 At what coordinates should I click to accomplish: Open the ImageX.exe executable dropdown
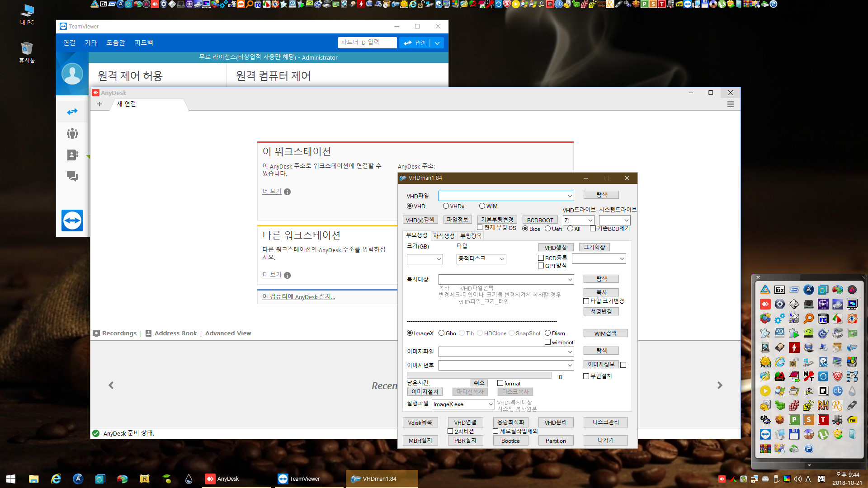pos(491,404)
